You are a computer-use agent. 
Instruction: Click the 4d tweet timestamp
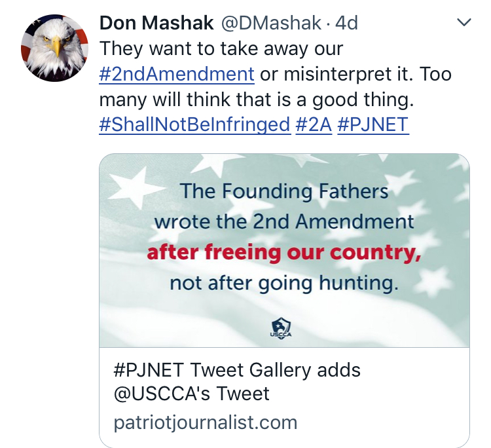(346, 24)
